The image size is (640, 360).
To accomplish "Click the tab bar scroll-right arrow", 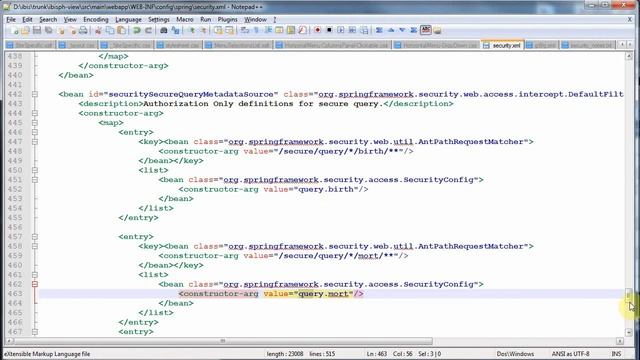I will [630, 44].
